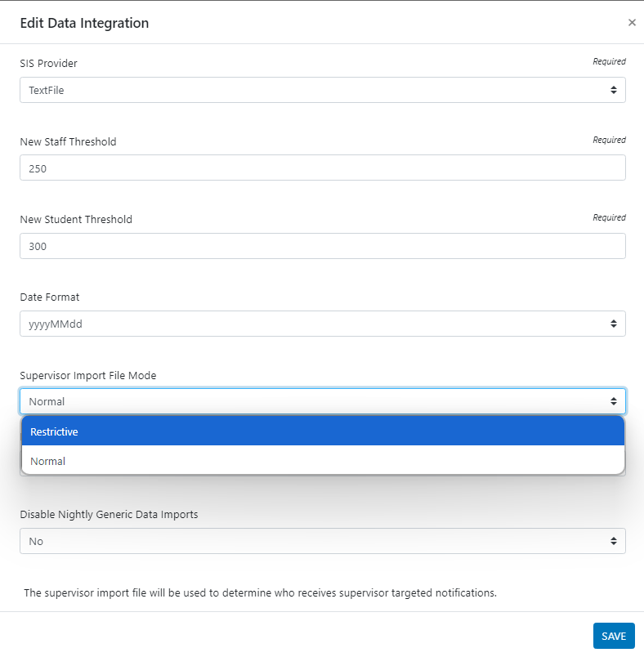This screenshot has width=644, height=657.
Task: Click the Disable Nightly Generic Data Imports label
Action: [x=109, y=515]
